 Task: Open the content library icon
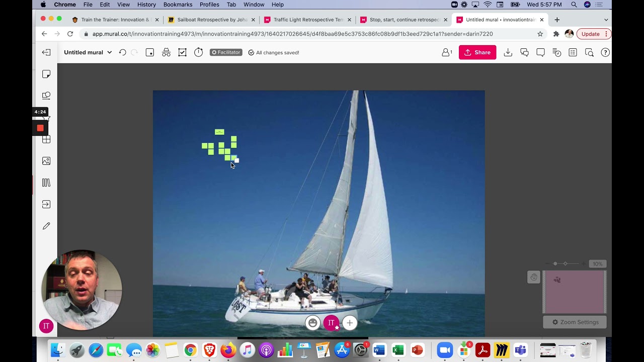tap(46, 183)
